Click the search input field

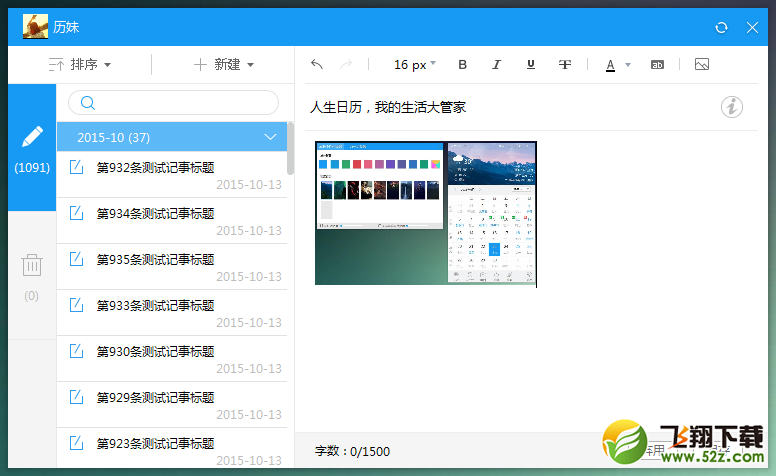[x=173, y=102]
